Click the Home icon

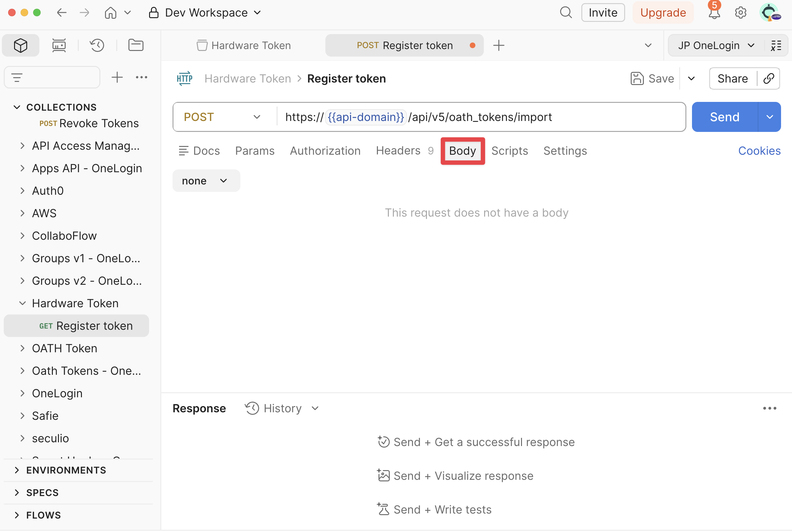click(x=111, y=13)
